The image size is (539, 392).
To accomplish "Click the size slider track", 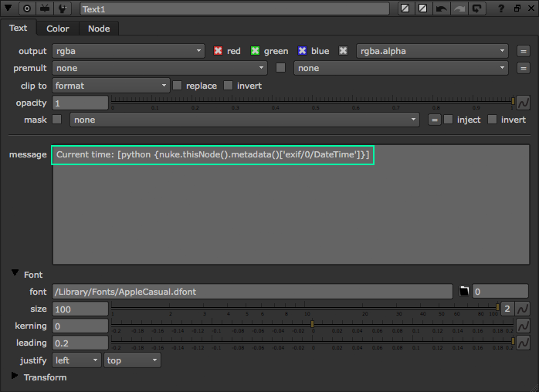I will (305, 308).
